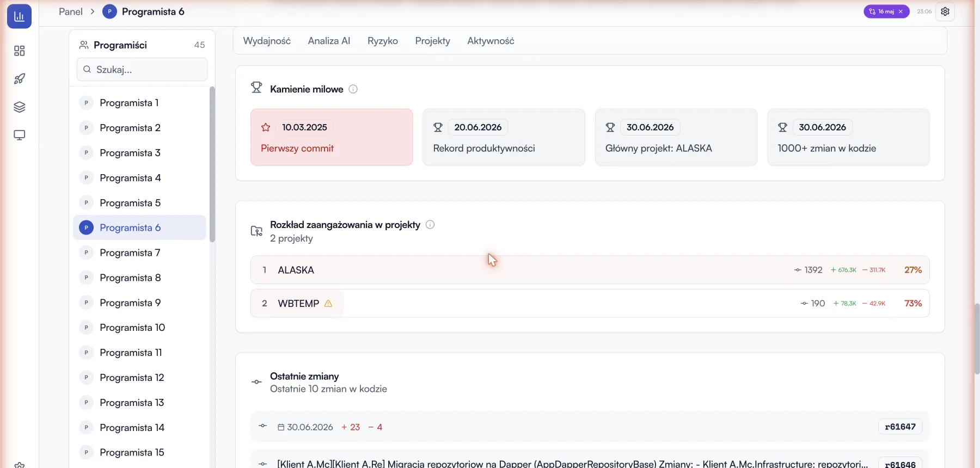Click the 10.03.2025 date badge
The image size is (980, 468).
click(304, 127)
